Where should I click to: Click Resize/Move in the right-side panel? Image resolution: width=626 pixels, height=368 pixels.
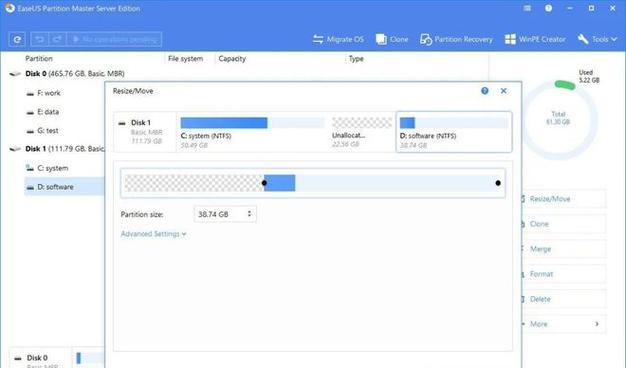[564, 199]
